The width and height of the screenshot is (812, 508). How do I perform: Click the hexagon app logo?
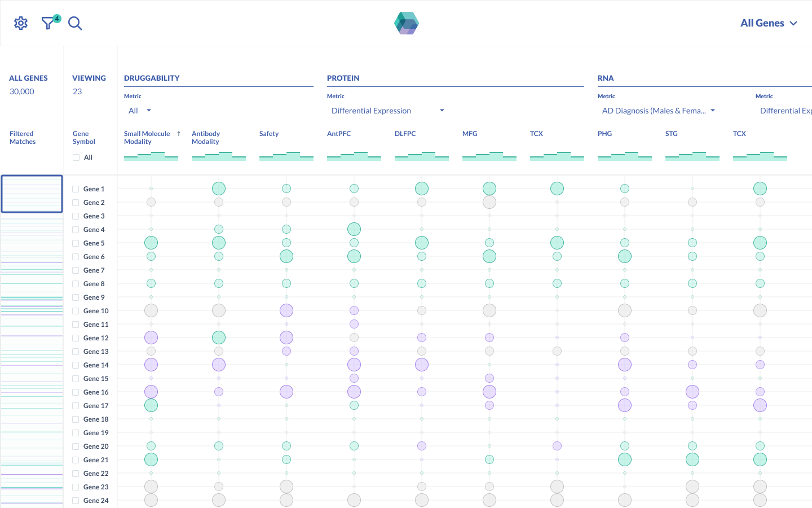click(x=406, y=23)
